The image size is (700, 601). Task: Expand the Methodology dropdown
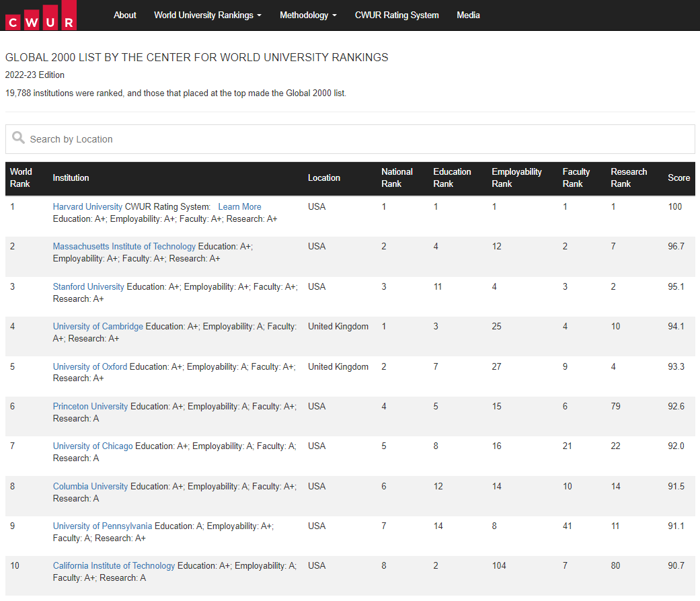point(308,15)
